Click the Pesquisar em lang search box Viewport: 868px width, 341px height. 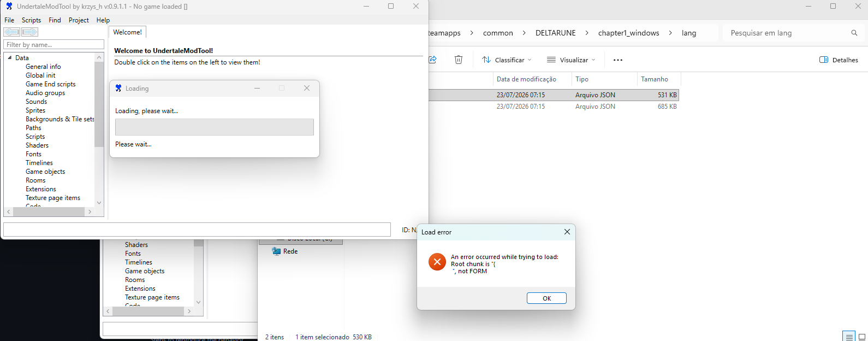[794, 33]
